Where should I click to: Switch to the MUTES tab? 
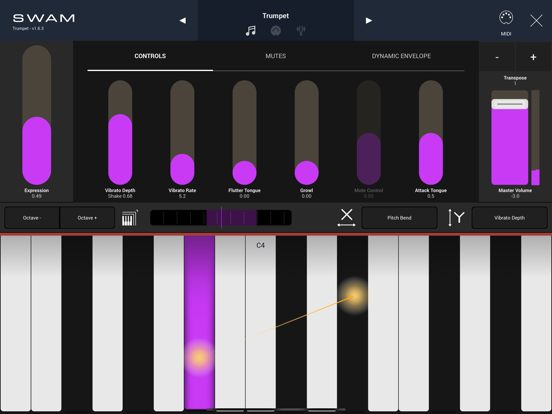[276, 56]
